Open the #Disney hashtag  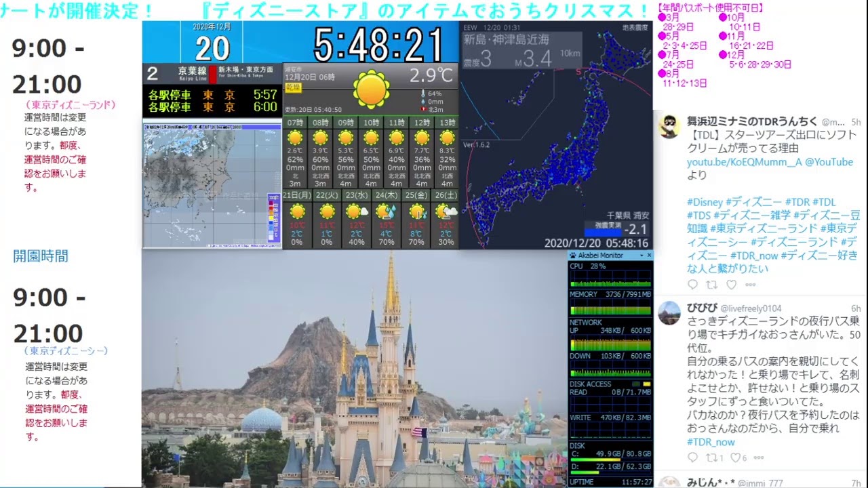705,202
